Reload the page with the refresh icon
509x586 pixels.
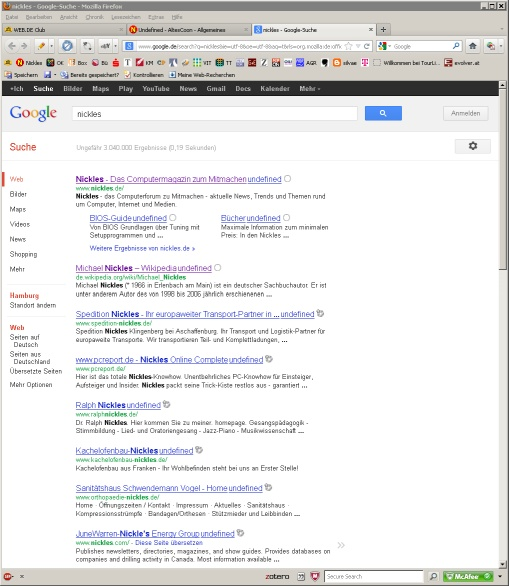point(367,46)
